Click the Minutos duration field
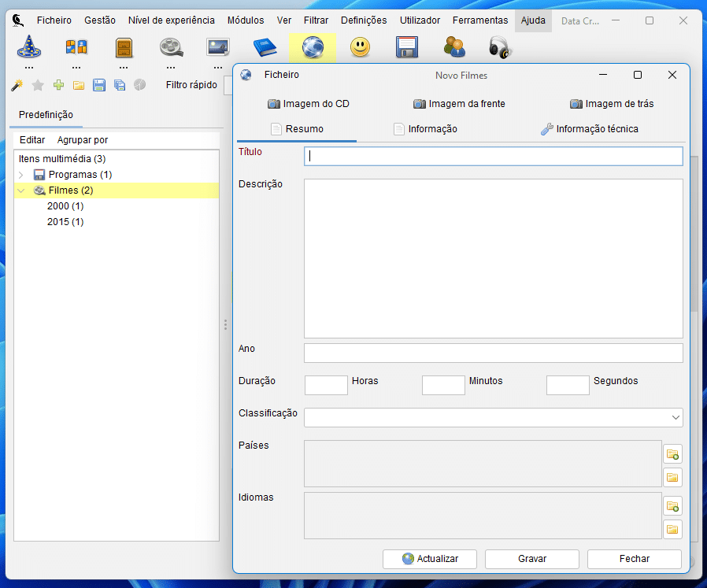Viewport: 707px width, 588px height. pyautogui.click(x=443, y=386)
